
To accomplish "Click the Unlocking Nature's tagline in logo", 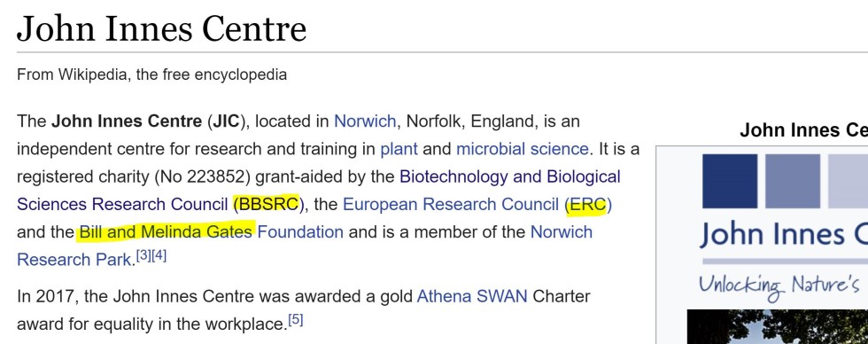I will pos(779,287).
